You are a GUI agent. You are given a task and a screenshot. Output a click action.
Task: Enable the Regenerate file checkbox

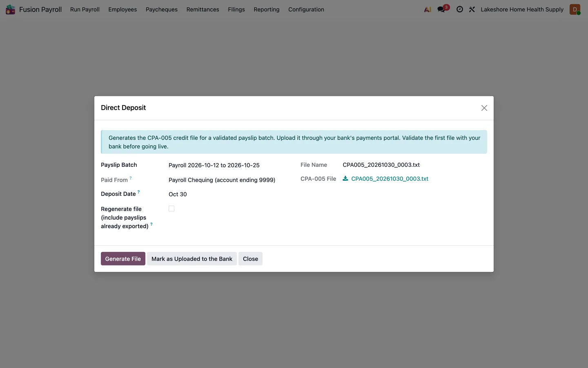pos(171,209)
